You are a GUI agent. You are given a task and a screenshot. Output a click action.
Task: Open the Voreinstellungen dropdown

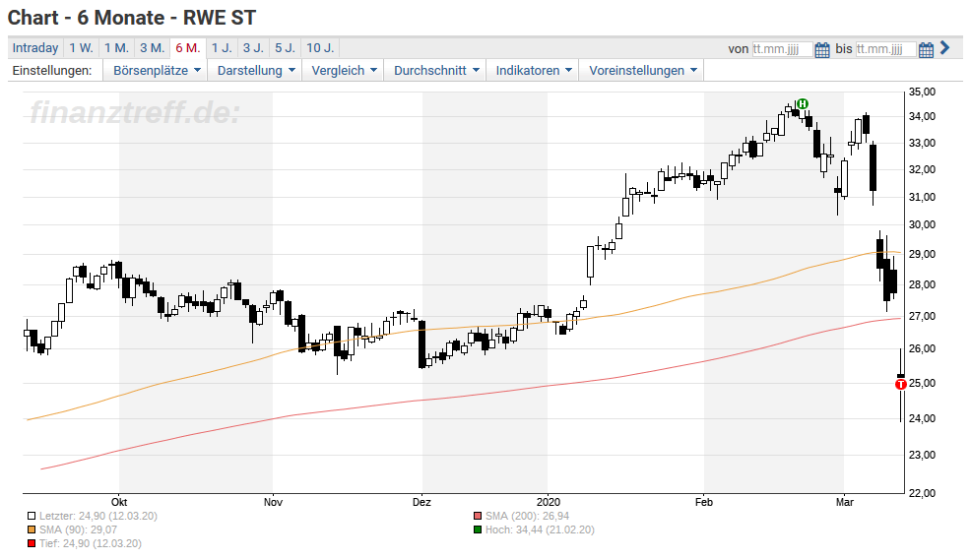coord(642,71)
